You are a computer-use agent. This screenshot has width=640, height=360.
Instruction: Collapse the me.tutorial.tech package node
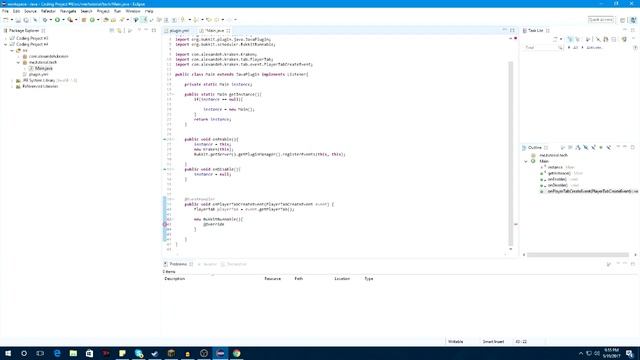coord(18,62)
